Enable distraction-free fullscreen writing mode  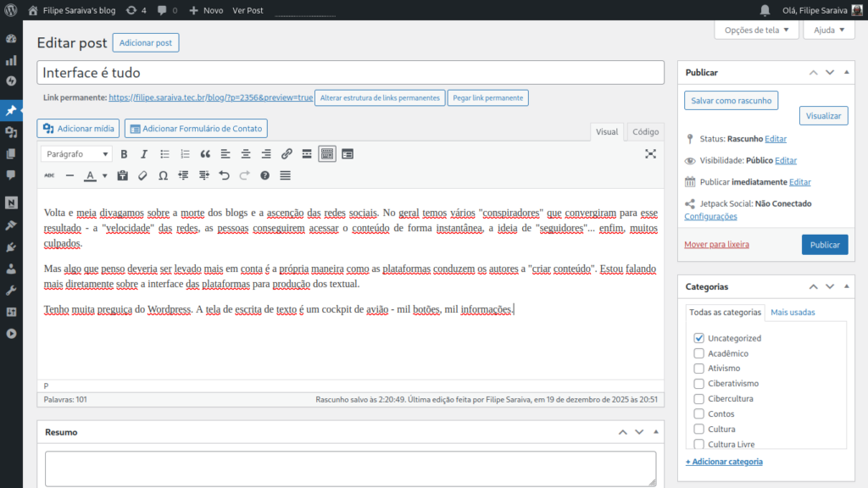click(650, 154)
